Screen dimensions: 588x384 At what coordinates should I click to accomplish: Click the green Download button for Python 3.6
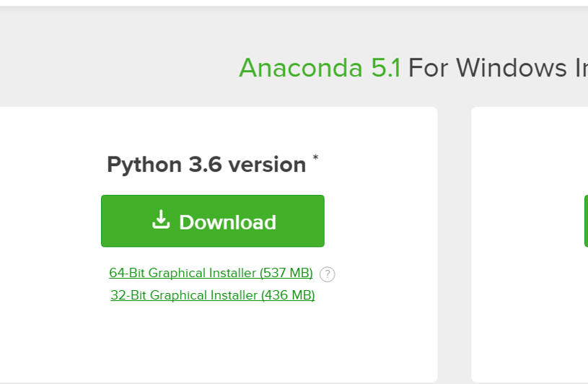coord(213,221)
